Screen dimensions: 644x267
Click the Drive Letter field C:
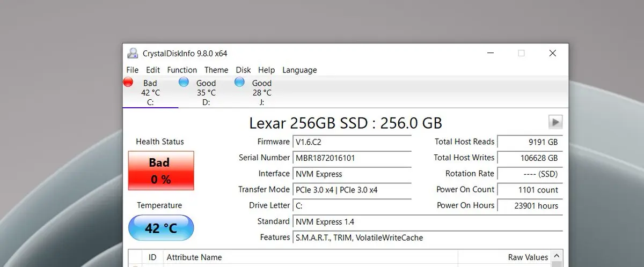coord(352,205)
